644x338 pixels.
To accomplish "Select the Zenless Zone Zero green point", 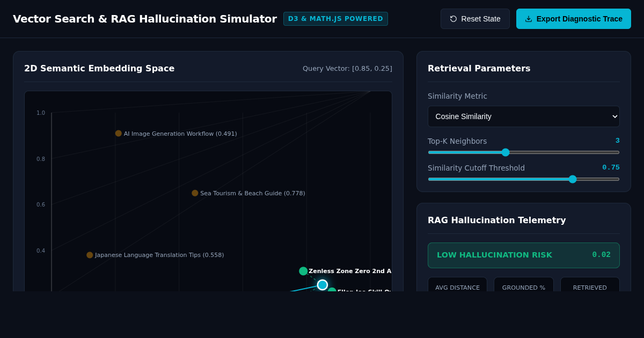I will click(303, 271).
